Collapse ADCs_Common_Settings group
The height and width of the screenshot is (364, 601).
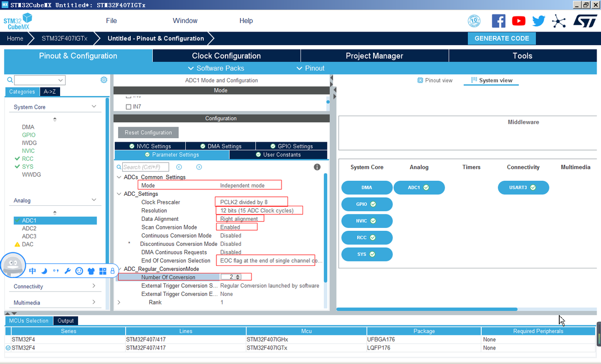click(x=119, y=177)
